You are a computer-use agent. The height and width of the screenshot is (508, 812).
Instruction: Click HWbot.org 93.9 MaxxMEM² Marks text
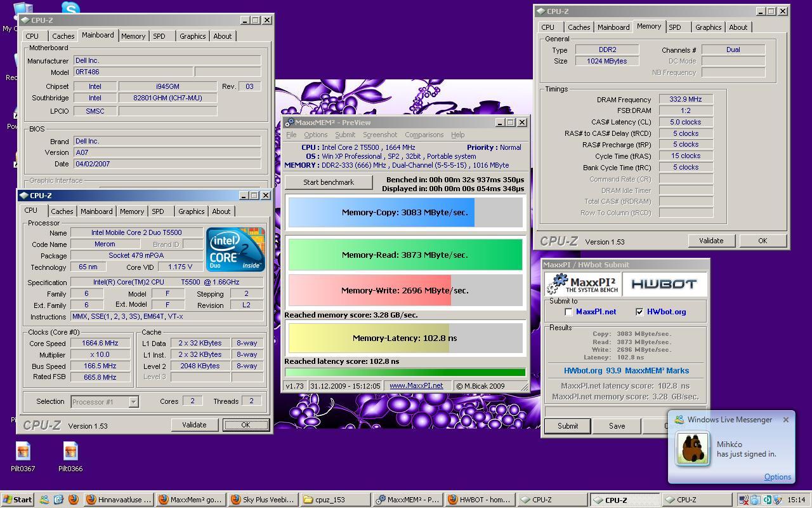pyautogui.click(x=626, y=371)
